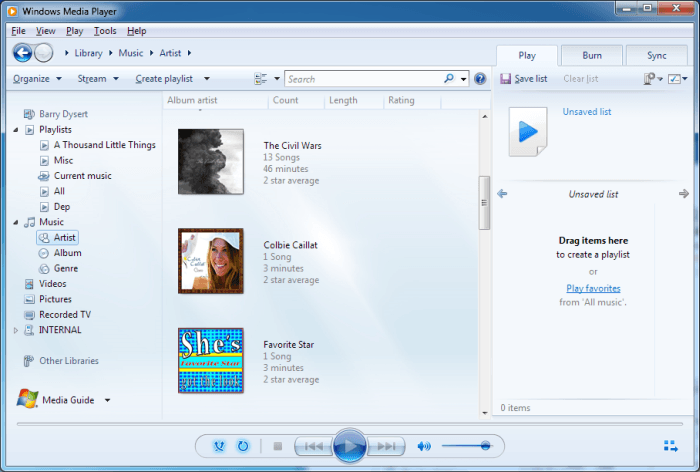Click the view options icon
Viewport: 700px width, 472px height.
click(260, 79)
